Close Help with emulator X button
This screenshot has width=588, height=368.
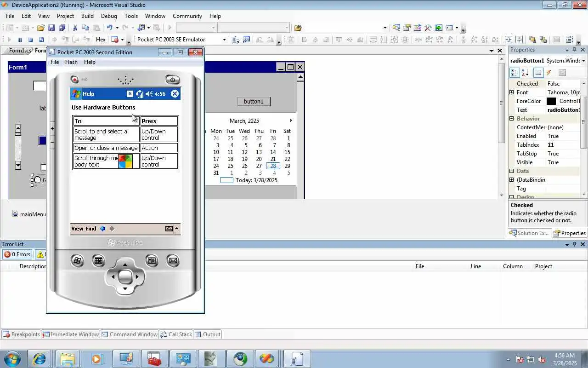click(175, 94)
